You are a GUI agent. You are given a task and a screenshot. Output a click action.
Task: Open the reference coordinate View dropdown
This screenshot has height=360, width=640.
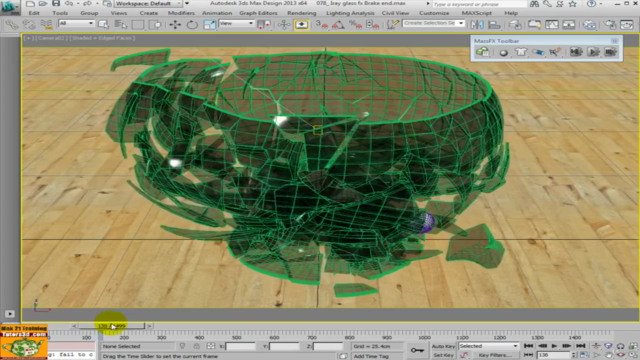236,24
